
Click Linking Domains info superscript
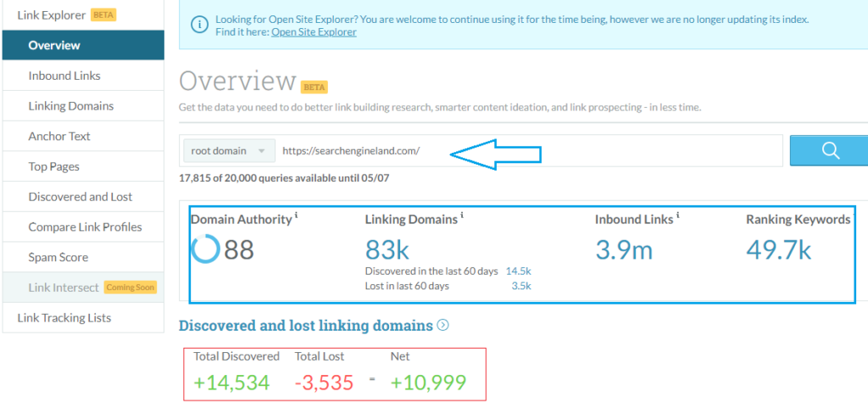point(462,216)
